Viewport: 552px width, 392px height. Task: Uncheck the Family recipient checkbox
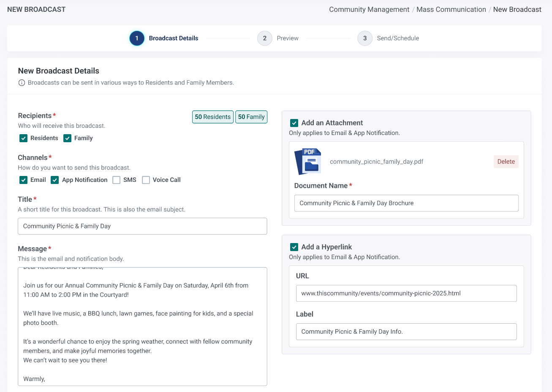point(68,138)
